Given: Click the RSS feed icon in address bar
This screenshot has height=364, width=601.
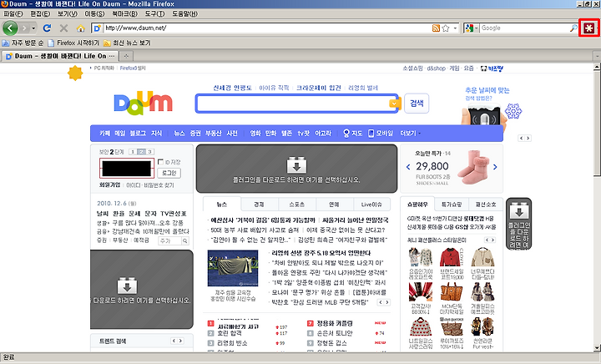Looking at the screenshot, I should point(436,28).
